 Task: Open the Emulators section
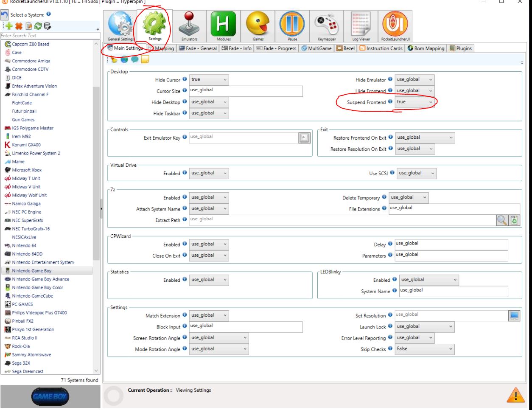pyautogui.click(x=189, y=26)
